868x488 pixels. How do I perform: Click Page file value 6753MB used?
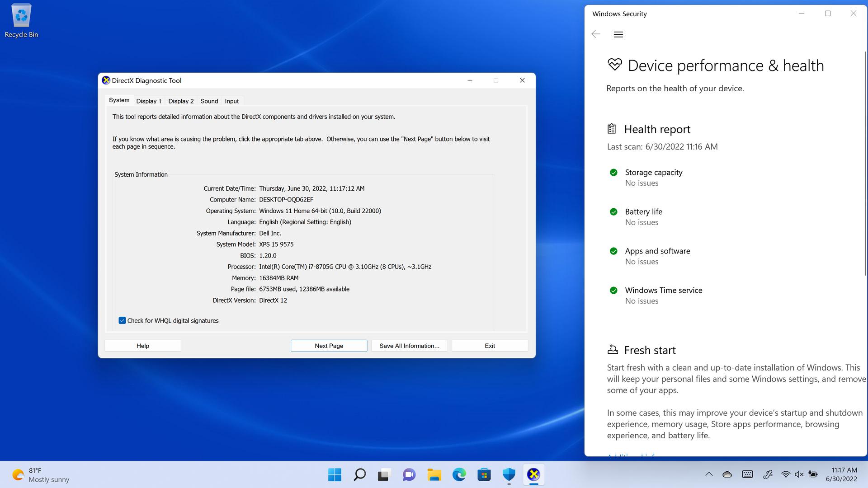point(304,289)
